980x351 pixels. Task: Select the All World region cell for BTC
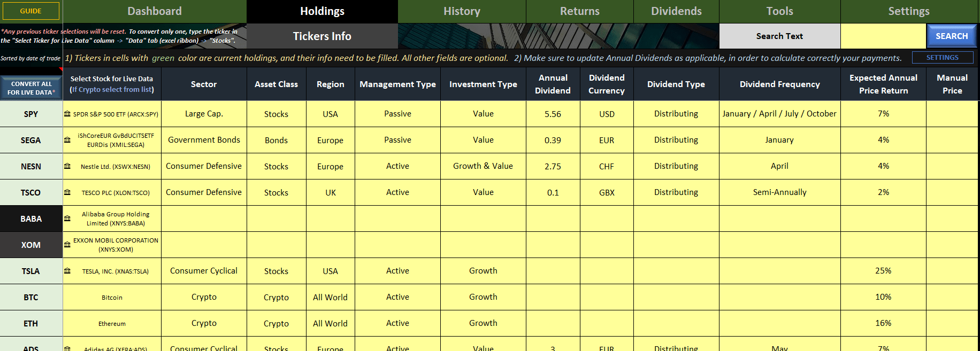pyautogui.click(x=331, y=297)
